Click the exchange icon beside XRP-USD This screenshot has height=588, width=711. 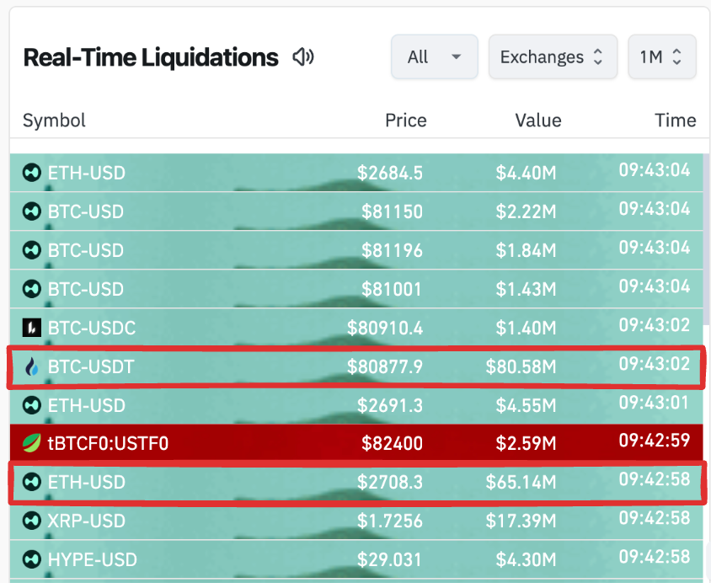click(x=32, y=521)
